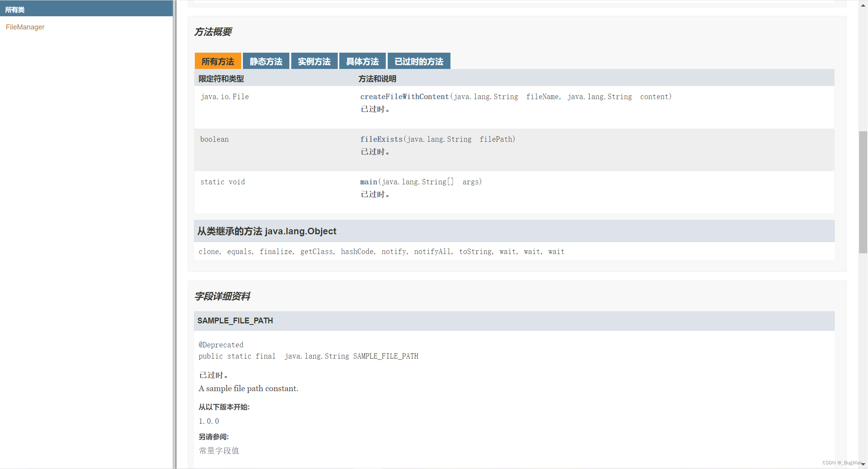Select the 所有方法 tab
The height and width of the screenshot is (469, 868).
[218, 61]
